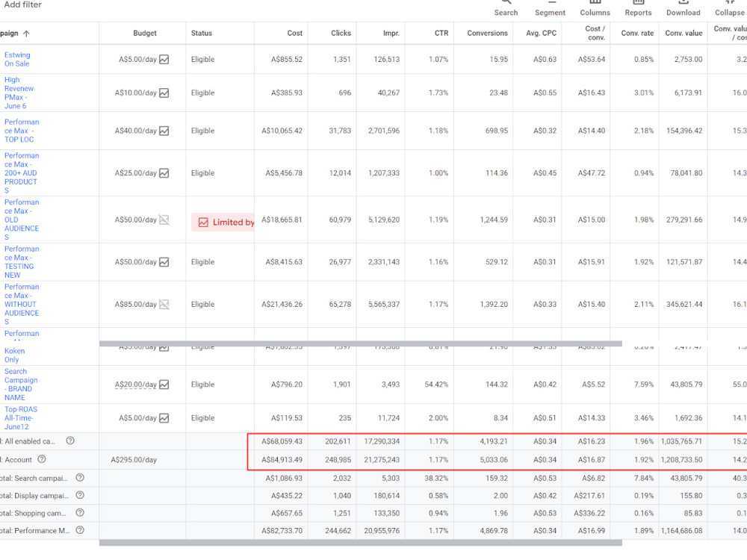The width and height of the screenshot is (747, 560).
Task: Click the A$68,059.43 enabled campaigns cost
Action: point(282,441)
